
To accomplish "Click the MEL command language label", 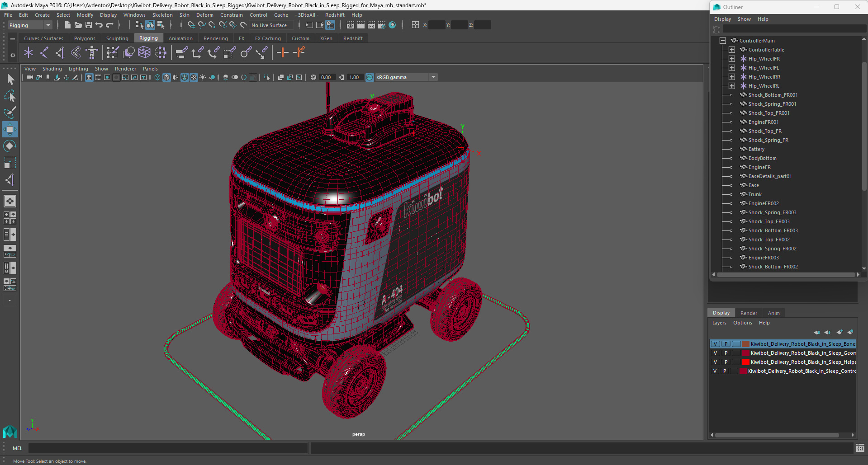I will [17, 448].
